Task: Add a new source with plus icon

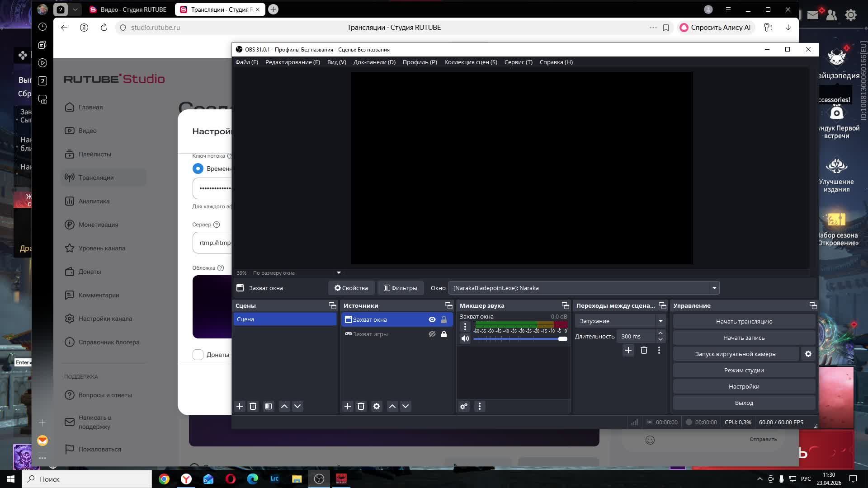Action: tap(347, 406)
